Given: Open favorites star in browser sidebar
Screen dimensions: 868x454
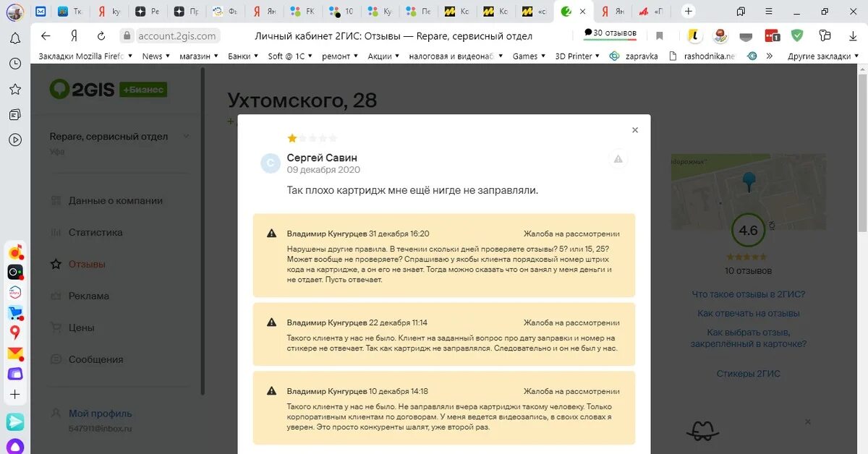Looking at the screenshot, I should [x=14, y=89].
